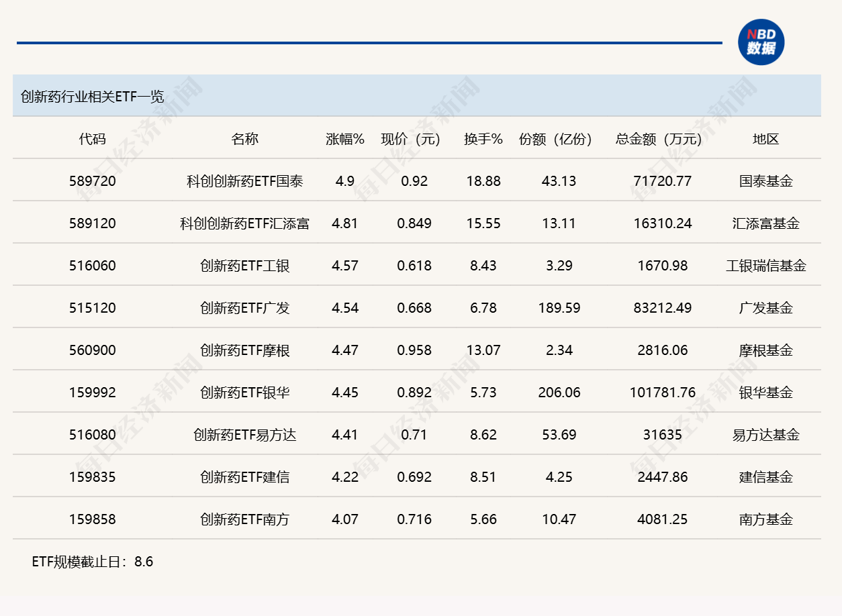
Task: Click 创新药ETF建信 name cell
Action: [x=244, y=477]
